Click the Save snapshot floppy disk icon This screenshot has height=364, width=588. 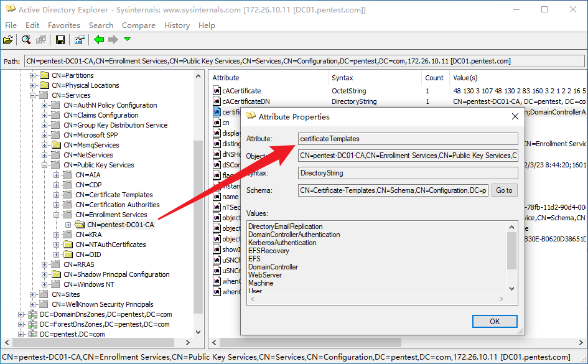(x=60, y=40)
